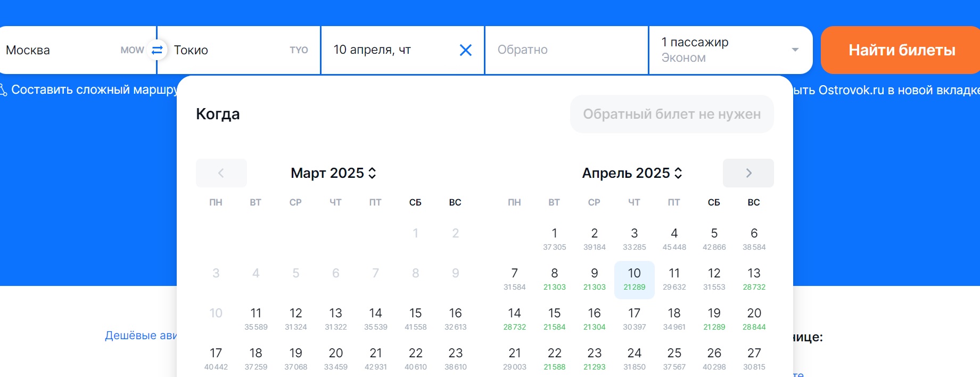The height and width of the screenshot is (377, 980).
Task: Click the Найти билеты button
Action: tap(901, 50)
